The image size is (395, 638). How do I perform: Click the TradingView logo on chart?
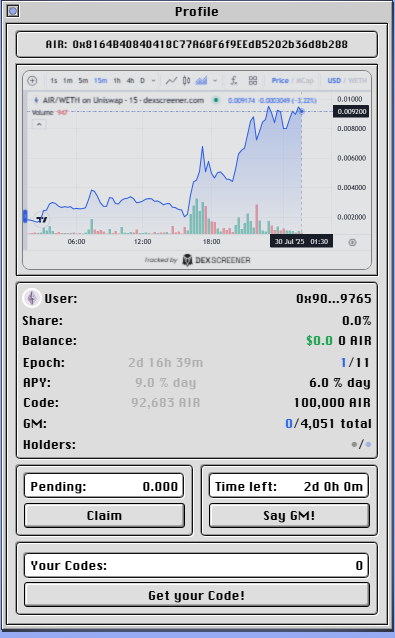(x=41, y=220)
